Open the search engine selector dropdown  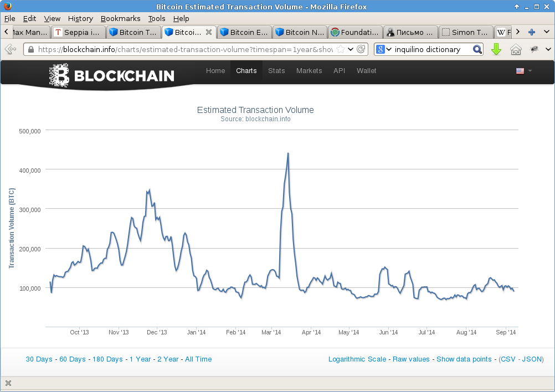pos(384,49)
